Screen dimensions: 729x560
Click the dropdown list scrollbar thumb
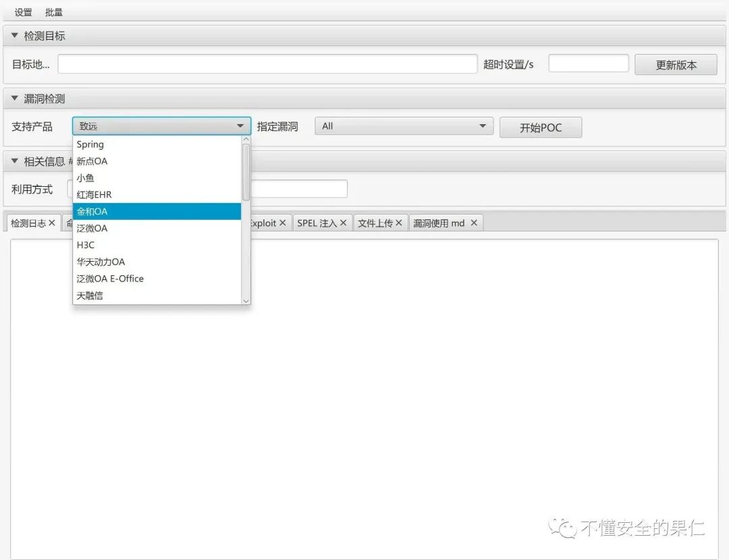pos(246,172)
